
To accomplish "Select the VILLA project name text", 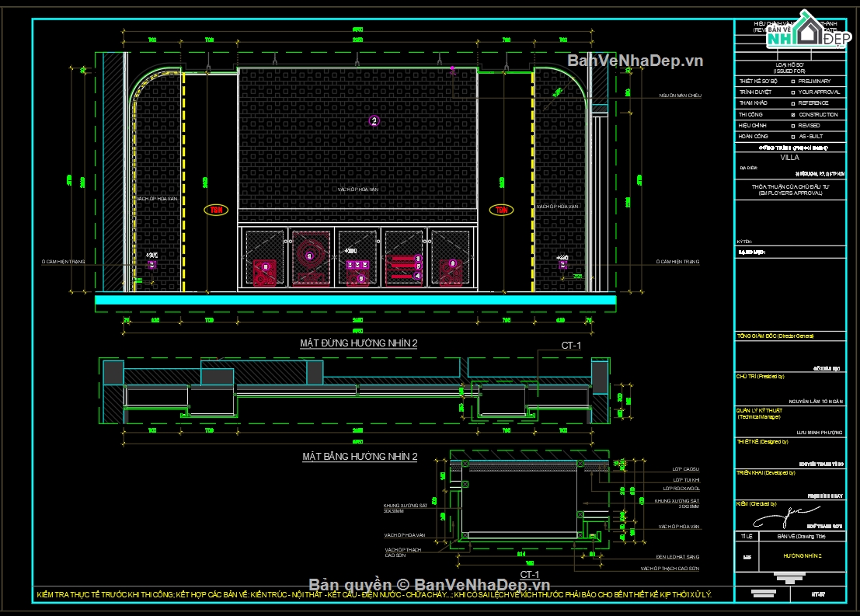I will (x=789, y=157).
